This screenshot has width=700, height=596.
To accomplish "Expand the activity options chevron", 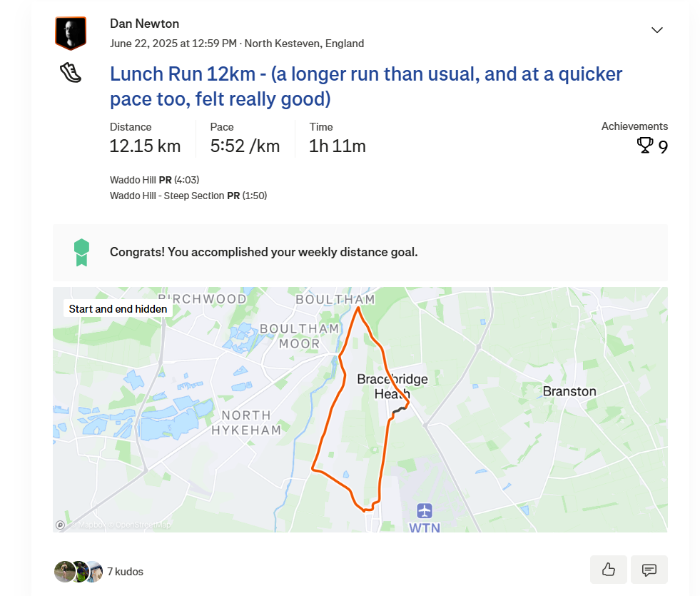I will [x=656, y=30].
